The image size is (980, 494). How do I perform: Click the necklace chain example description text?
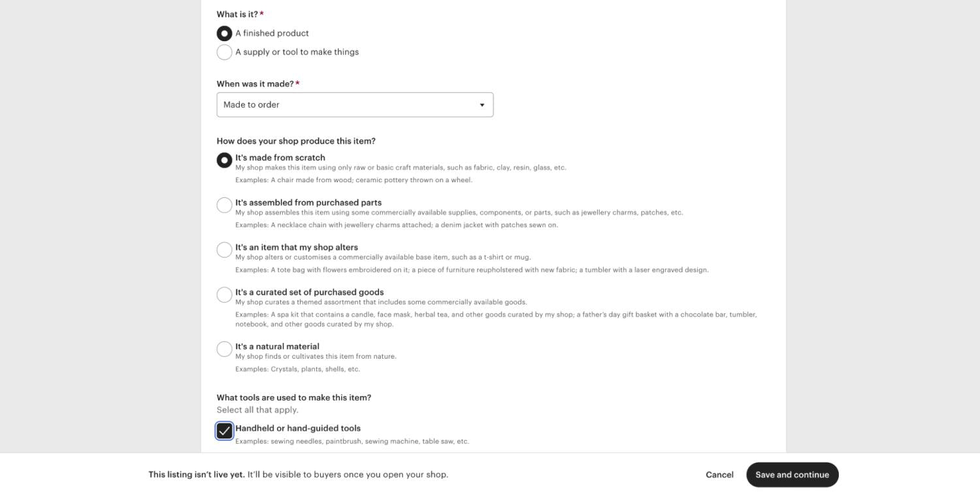click(397, 225)
